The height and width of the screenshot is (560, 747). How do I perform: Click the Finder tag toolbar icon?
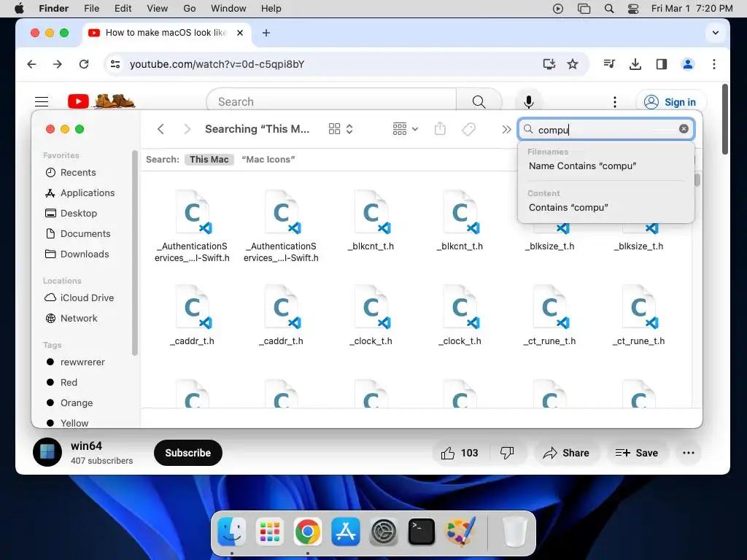[x=469, y=129]
